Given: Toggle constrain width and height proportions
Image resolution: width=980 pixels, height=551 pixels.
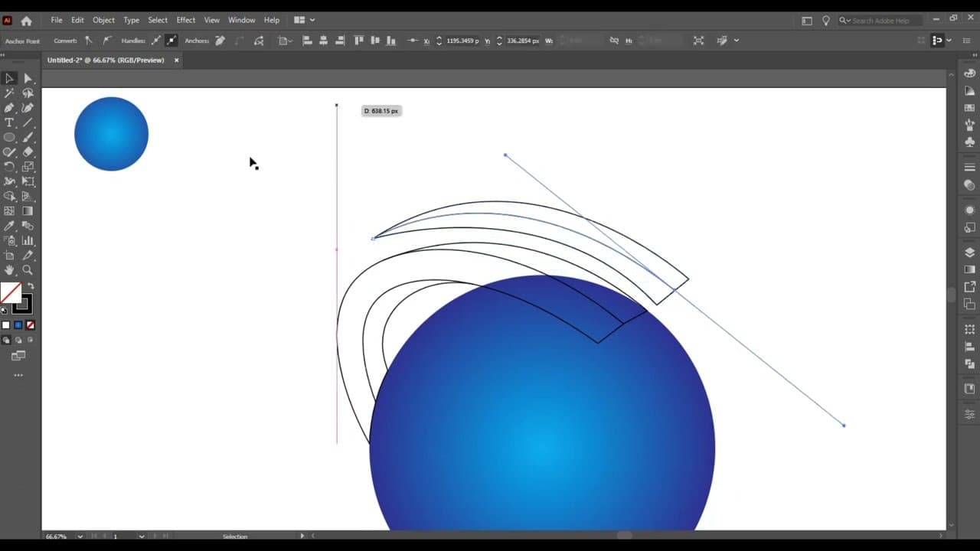Looking at the screenshot, I should (613, 41).
